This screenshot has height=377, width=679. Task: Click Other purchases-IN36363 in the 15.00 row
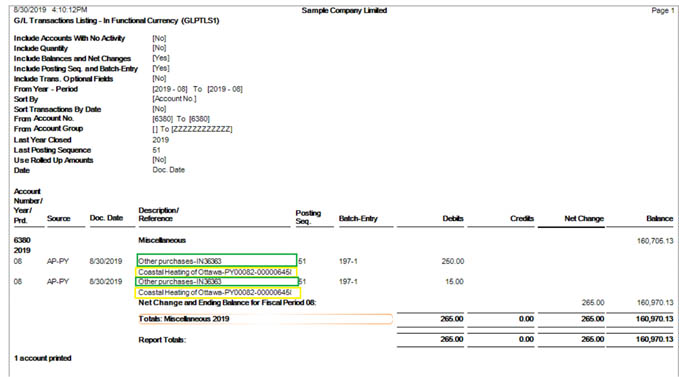(180, 281)
